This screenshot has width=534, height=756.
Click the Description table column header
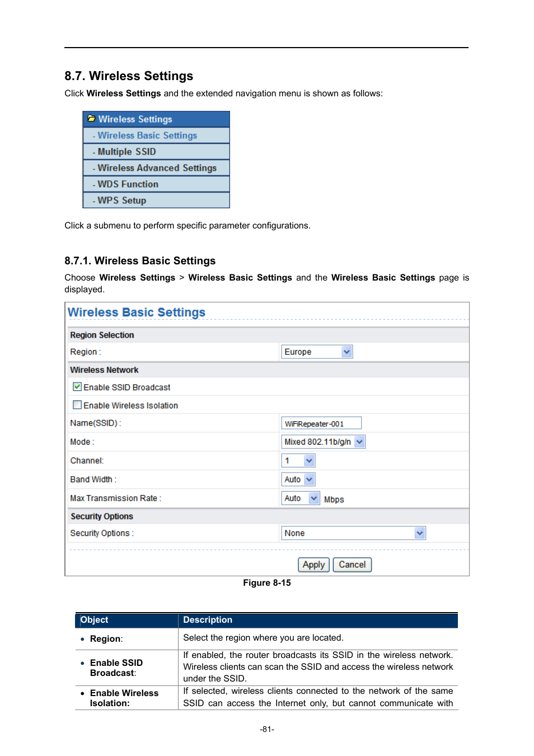[208, 620]
